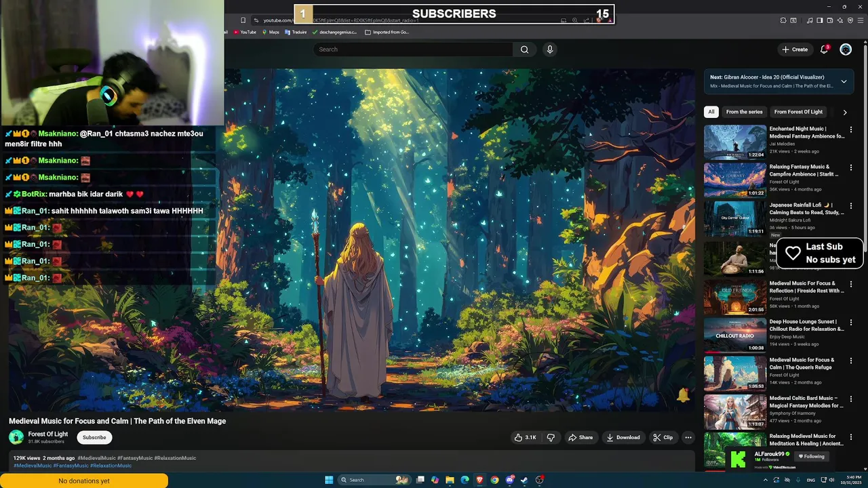The height and width of the screenshot is (488, 868).
Task: Expand the Next up mix queue chevron
Action: (x=844, y=81)
